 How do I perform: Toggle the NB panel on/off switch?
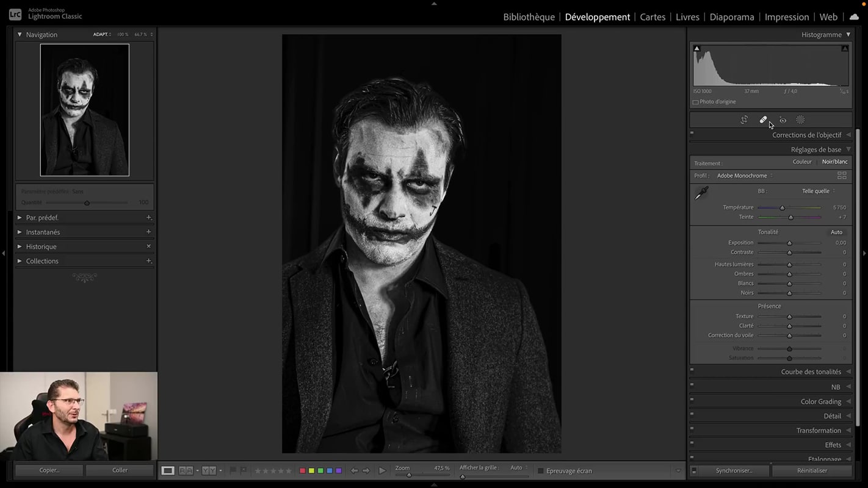tap(692, 384)
